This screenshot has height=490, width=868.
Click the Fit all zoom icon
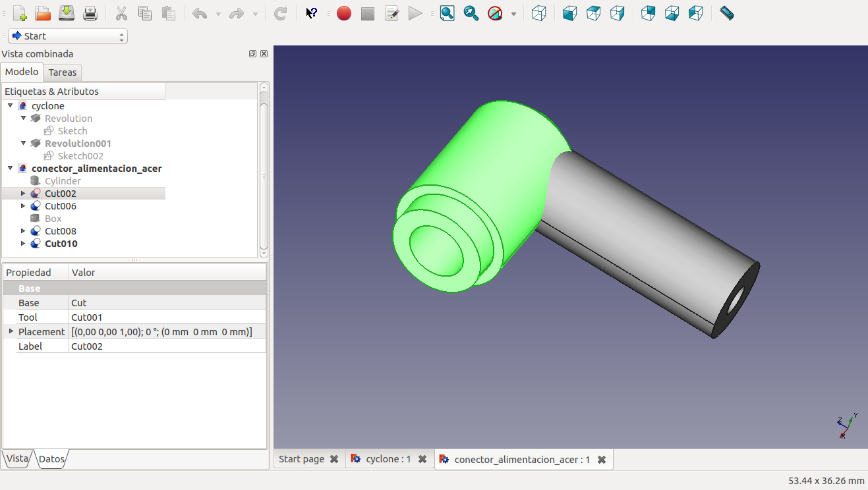448,13
